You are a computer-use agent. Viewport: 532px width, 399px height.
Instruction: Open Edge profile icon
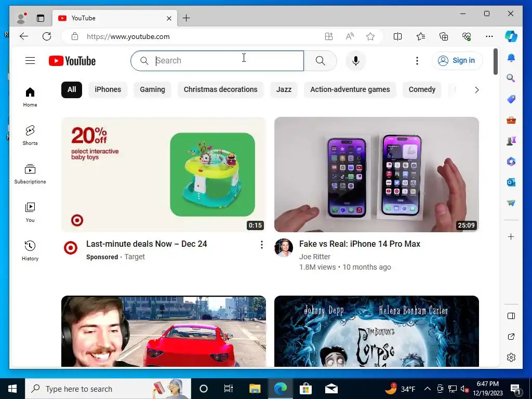(x=21, y=18)
